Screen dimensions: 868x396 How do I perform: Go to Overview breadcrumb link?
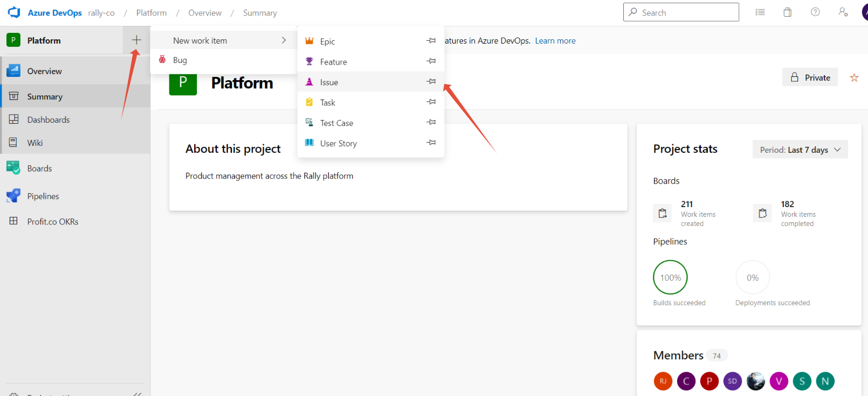205,13
